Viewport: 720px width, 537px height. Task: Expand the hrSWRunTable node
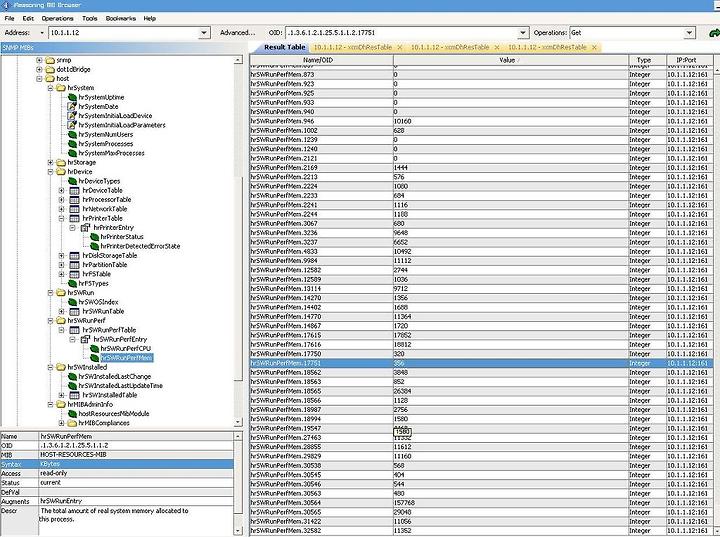click(62, 311)
